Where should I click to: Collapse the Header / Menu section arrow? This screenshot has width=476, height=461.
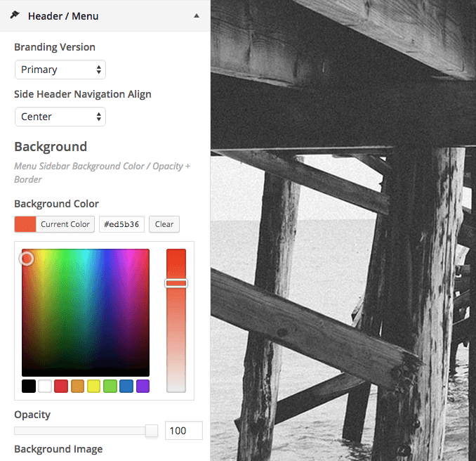[x=197, y=15]
